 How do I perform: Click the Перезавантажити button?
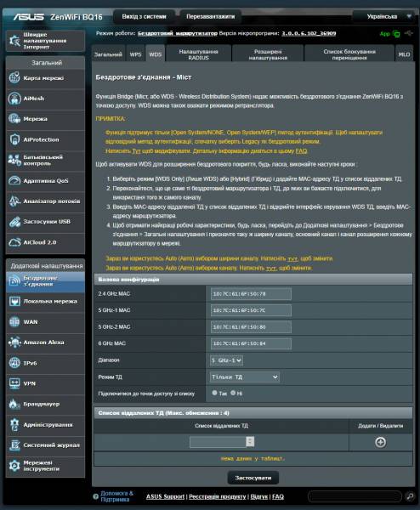[211, 17]
